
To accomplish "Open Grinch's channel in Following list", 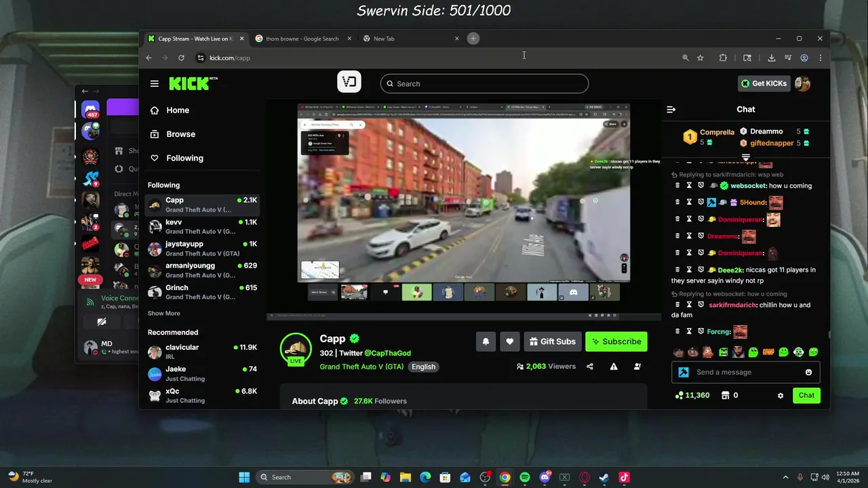I will click(x=203, y=292).
